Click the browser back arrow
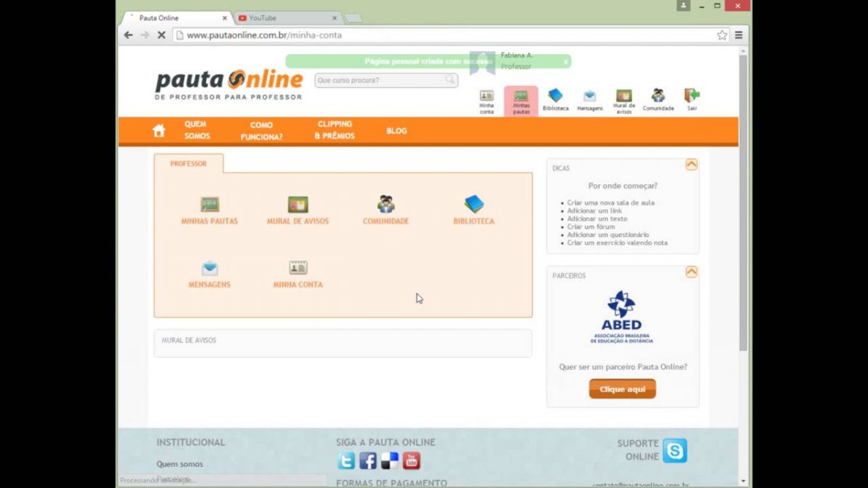This screenshot has height=488, width=868. (129, 35)
